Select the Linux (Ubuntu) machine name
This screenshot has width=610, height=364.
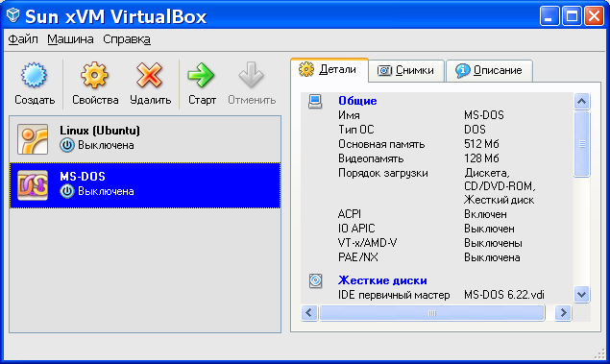100,131
